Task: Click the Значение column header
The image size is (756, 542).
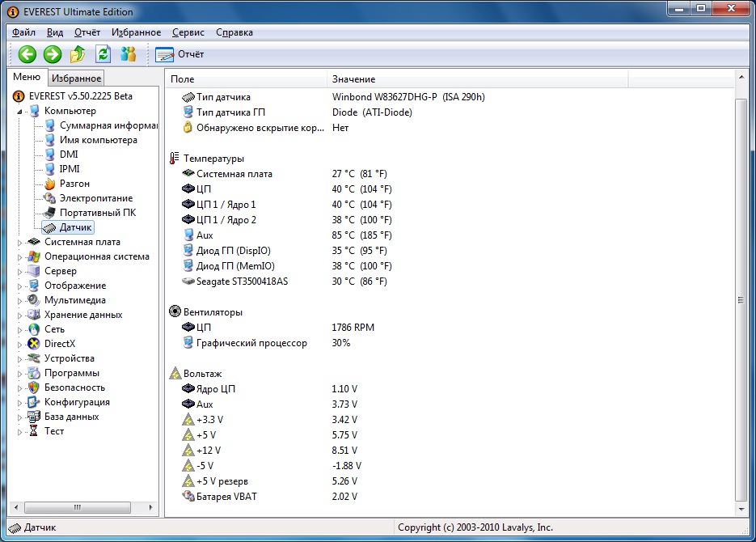Action: click(x=353, y=79)
